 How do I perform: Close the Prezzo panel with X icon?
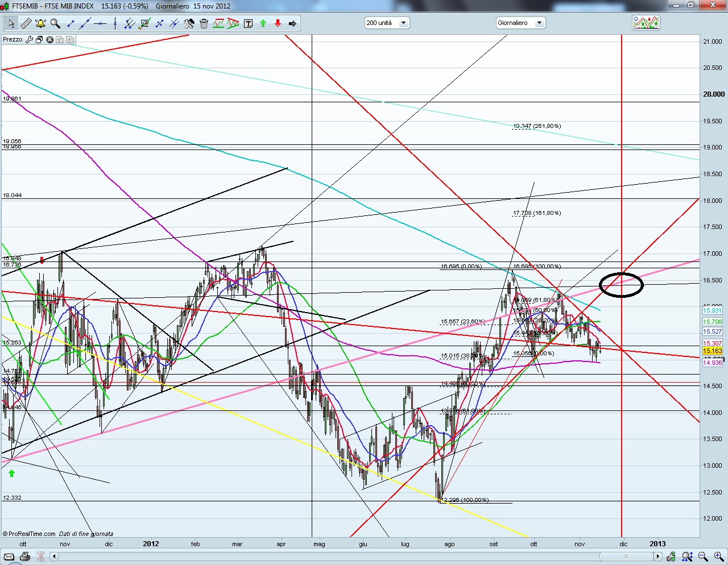tap(49, 39)
